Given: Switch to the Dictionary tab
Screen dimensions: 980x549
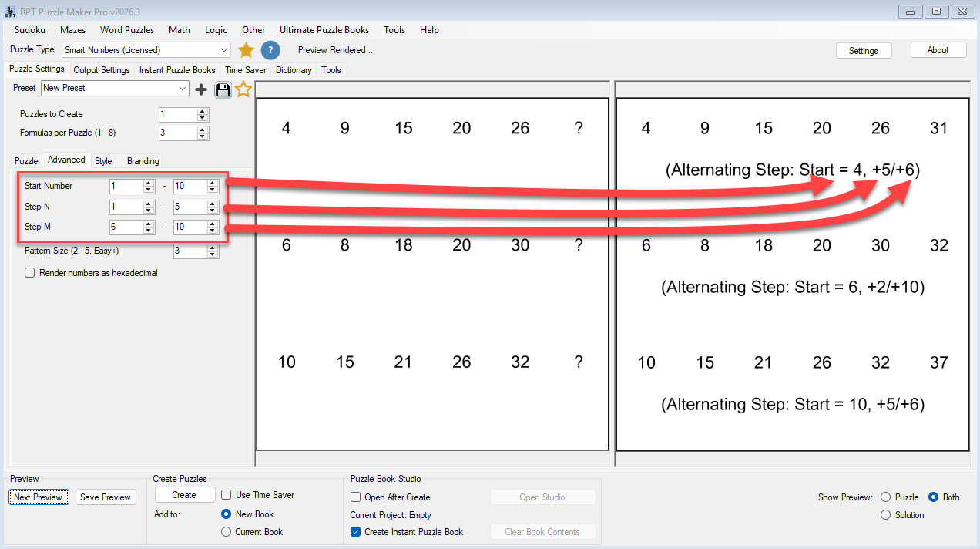Looking at the screenshot, I should 294,70.
